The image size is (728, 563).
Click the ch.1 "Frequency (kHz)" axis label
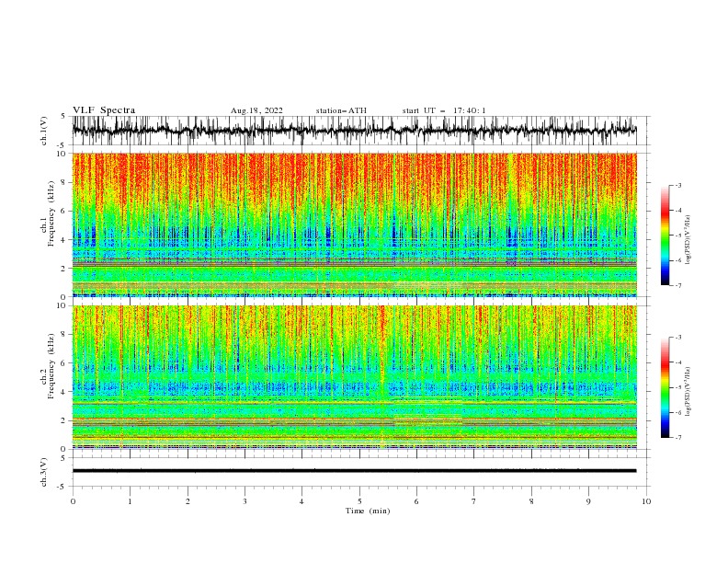click(x=51, y=213)
